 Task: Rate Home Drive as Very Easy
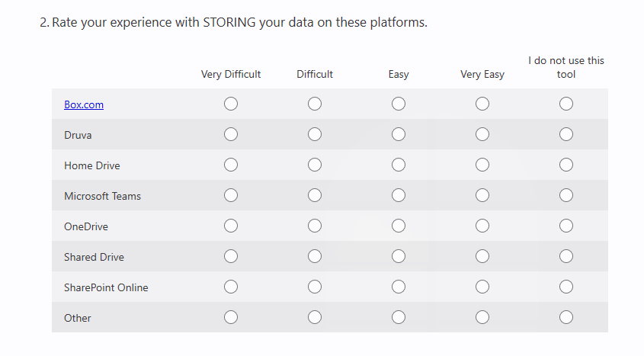482,165
